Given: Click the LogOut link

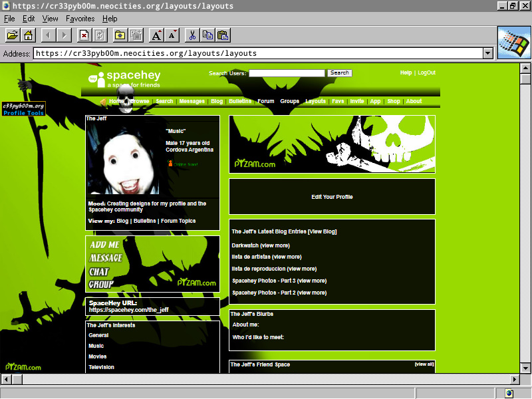Looking at the screenshot, I should [x=426, y=72].
